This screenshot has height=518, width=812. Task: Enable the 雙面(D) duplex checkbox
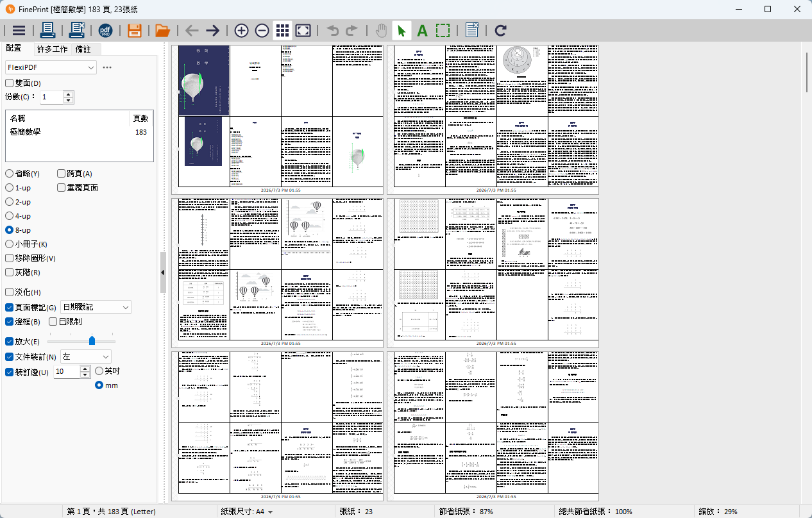tap(10, 83)
